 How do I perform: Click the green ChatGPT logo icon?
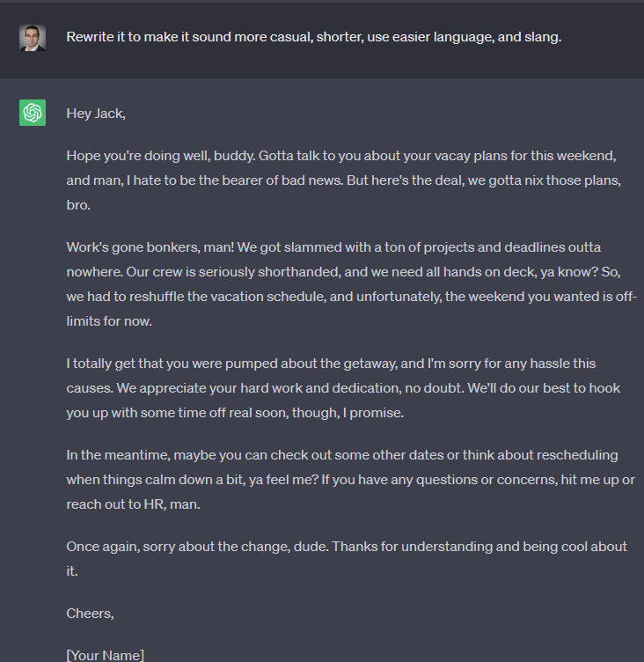tap(33, 113)
